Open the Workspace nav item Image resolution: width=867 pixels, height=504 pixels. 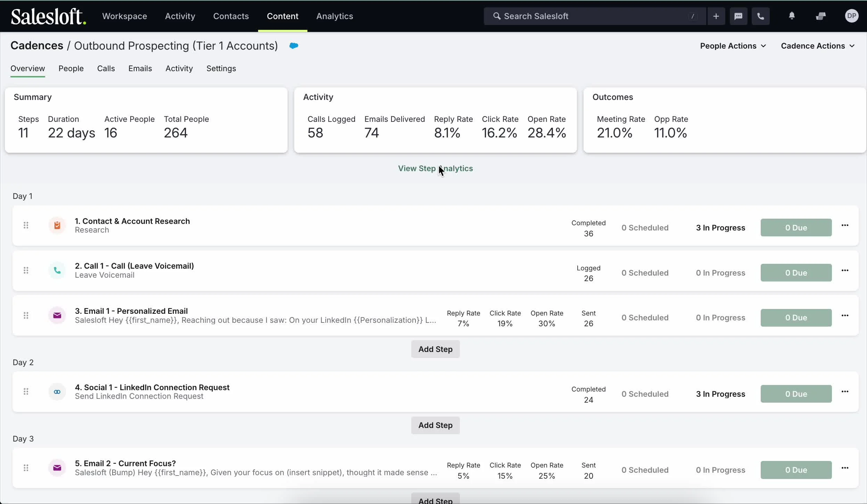point(124,16)
